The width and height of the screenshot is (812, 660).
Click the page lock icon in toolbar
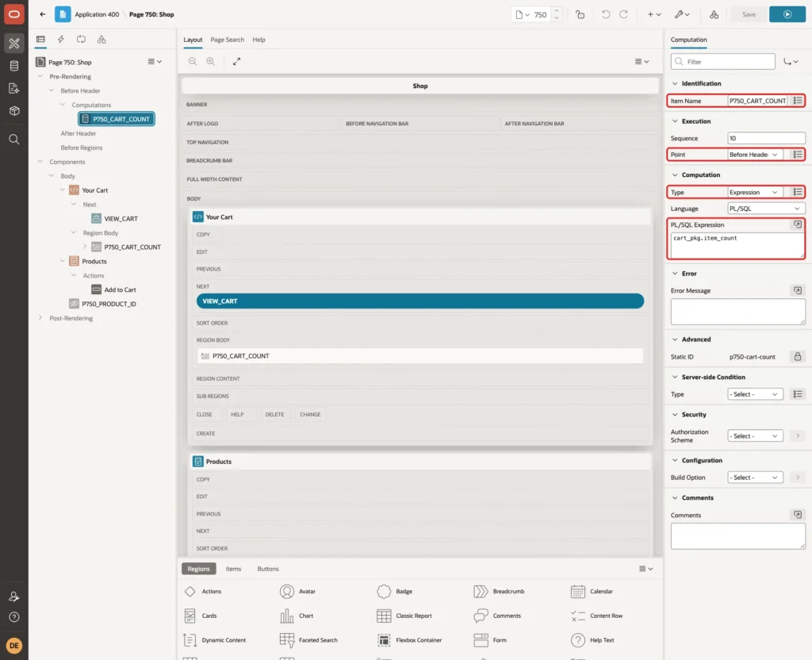(580, 14)
